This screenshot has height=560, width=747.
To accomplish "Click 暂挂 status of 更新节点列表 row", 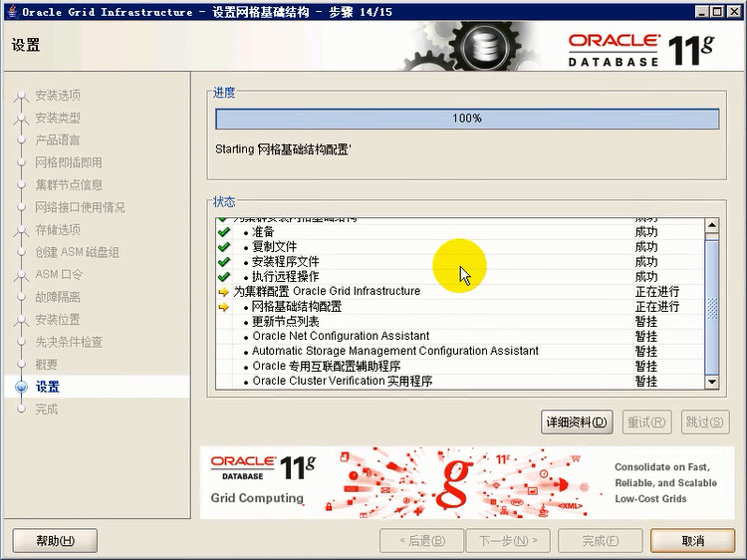I will tap(646, 322).
